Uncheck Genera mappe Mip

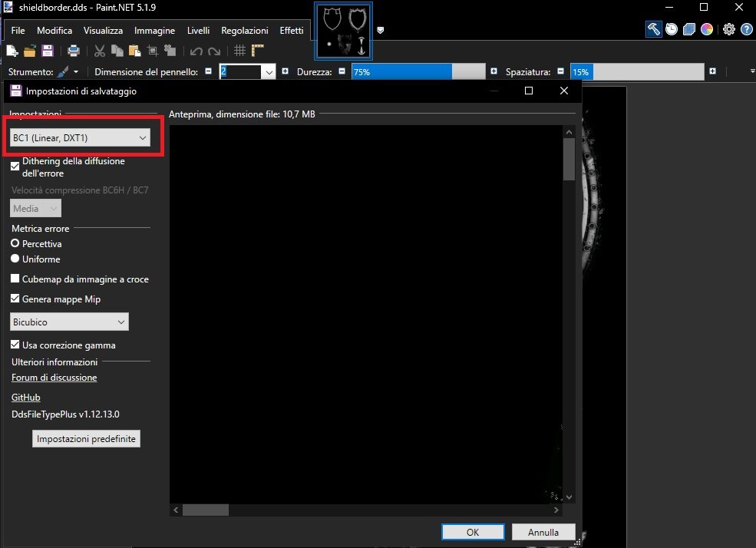[15, 299]
